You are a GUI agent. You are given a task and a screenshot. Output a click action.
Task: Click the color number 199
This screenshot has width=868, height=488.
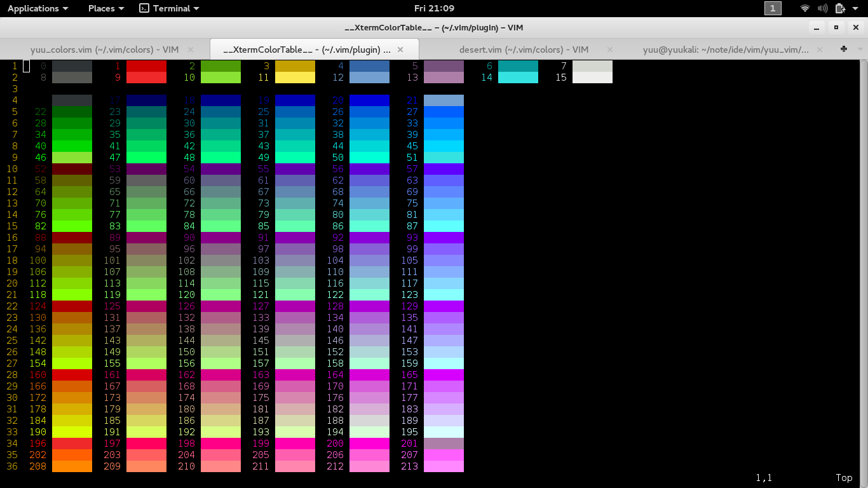[261, 444]
